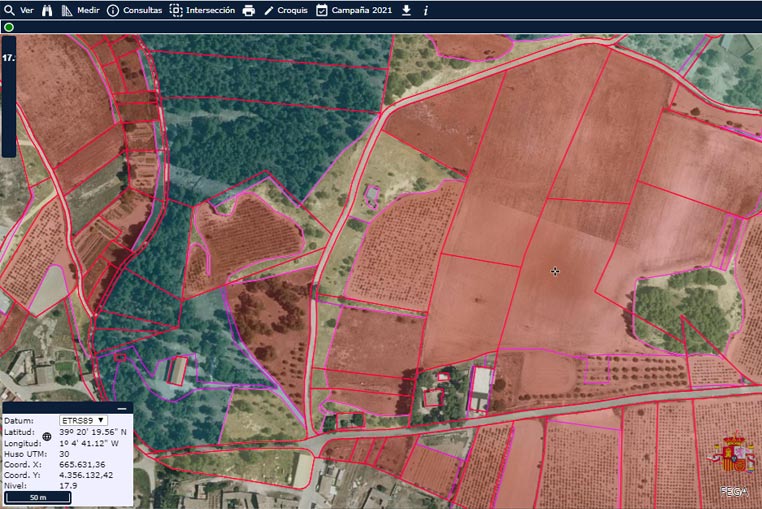Click the Medir text label
The height and width of the screenshot is (509, 762).
pos(88,10)
